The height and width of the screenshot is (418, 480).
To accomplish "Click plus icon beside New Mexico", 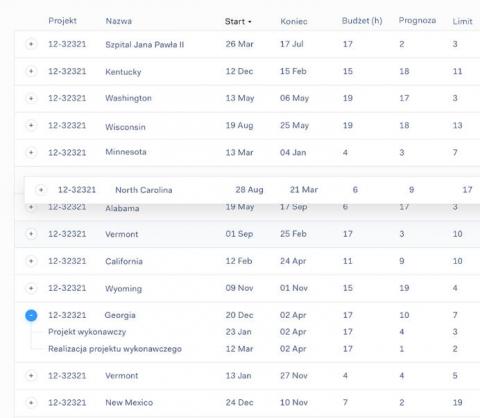I will pos(31,402).
